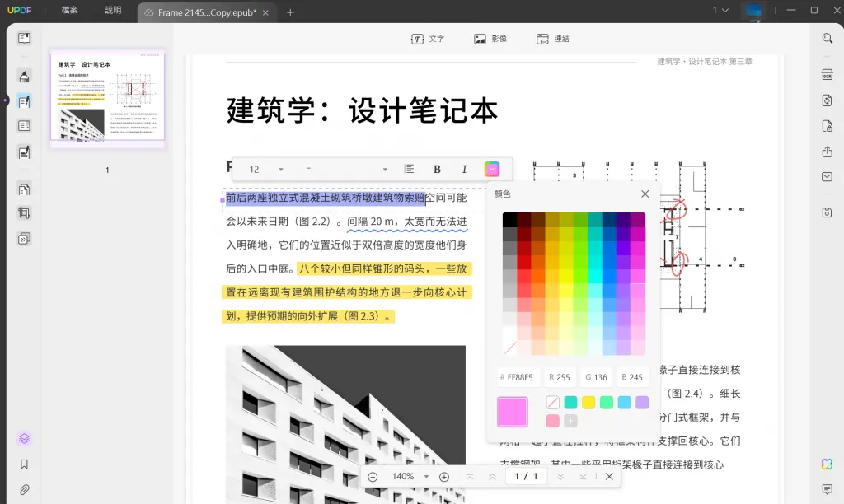Close the 顏色 color panel
844x504 pixels.
(x=645, y=194)
